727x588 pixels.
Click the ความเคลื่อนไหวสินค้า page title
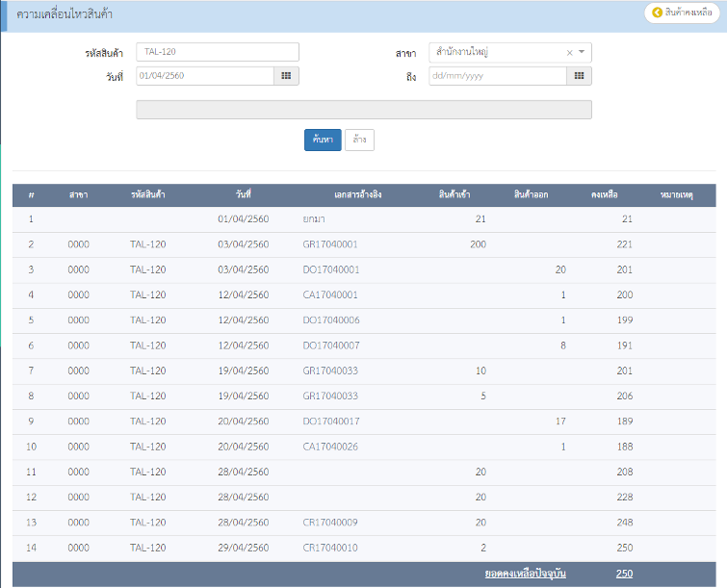coord(65,13)
